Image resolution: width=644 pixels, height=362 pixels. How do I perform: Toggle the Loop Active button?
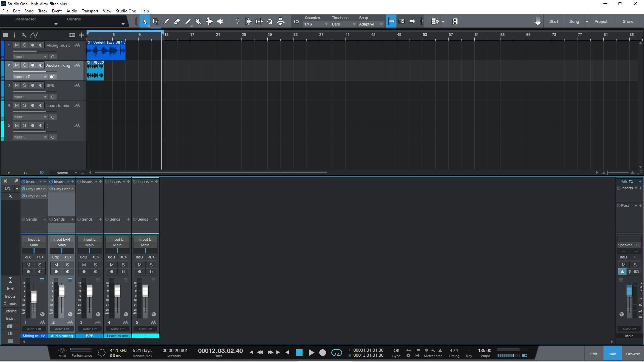click(336, 353)
